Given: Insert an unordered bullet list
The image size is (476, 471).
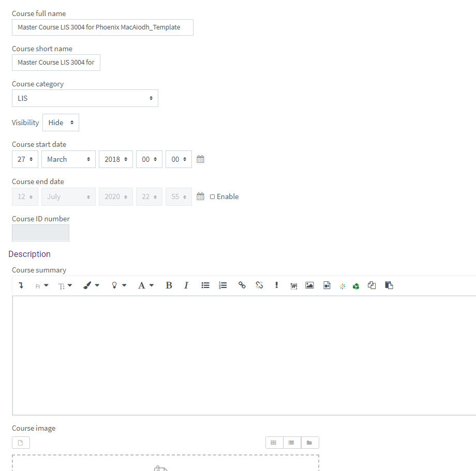Looking at the screenshot, I should click(205, 285).
